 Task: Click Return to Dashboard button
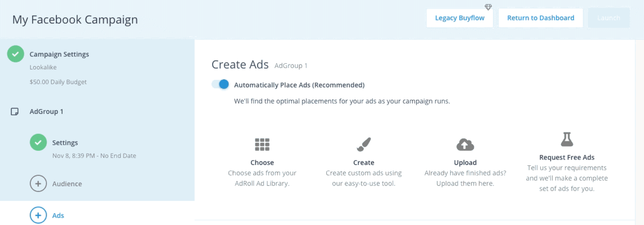click(x=541, y=18)
